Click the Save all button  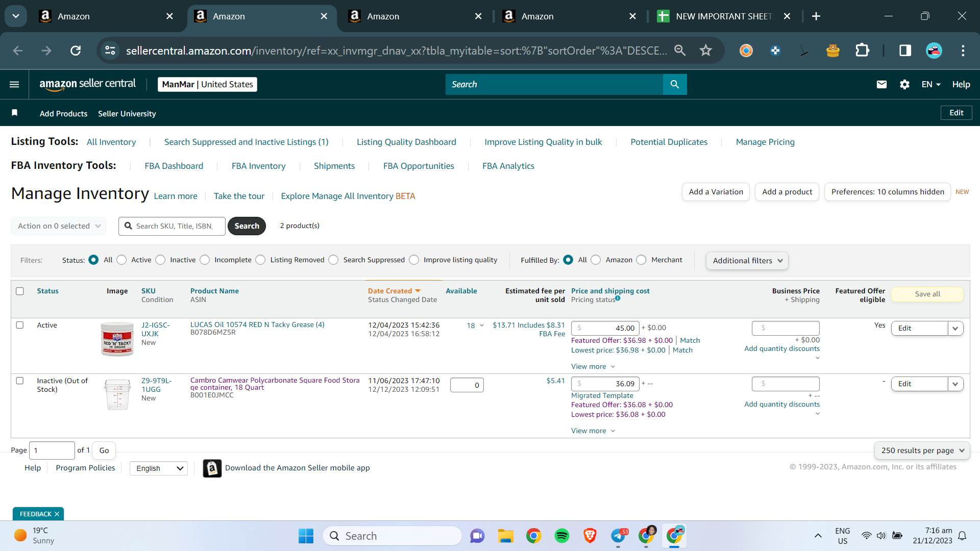click(927, 294)
